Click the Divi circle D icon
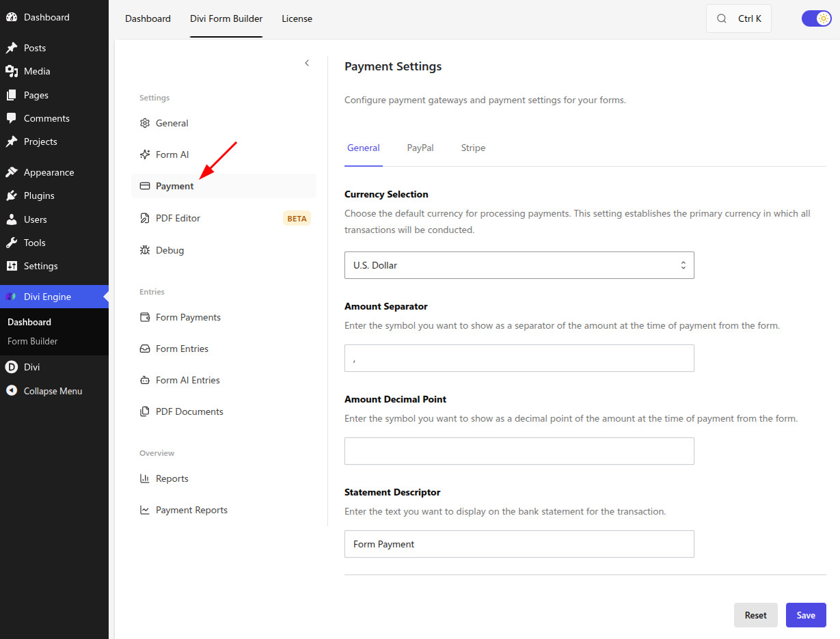 tap(12, 367)
